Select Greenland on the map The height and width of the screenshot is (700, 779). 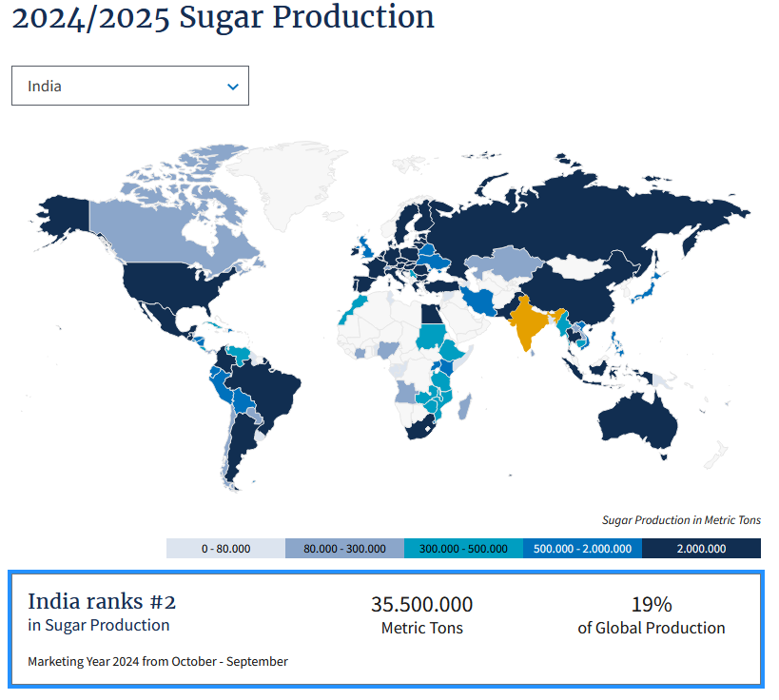(285, 181)
